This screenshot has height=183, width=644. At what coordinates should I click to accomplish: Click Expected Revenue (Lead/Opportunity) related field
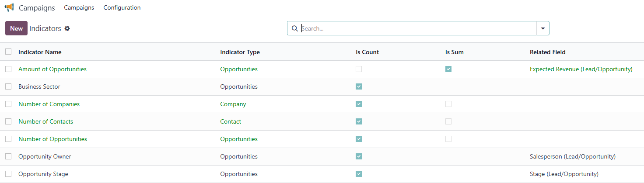(x=581, y=69)
